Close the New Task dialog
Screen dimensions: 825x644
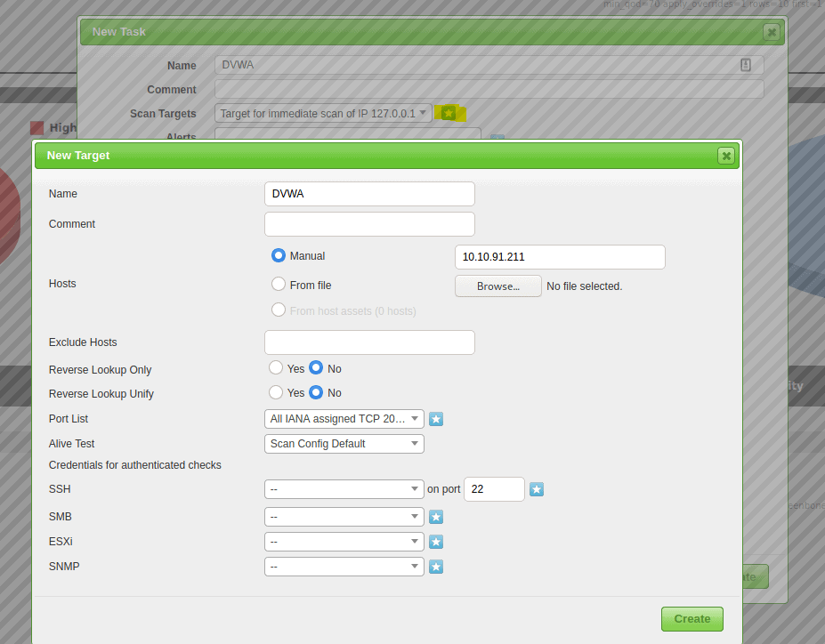(x=772, y=32)
